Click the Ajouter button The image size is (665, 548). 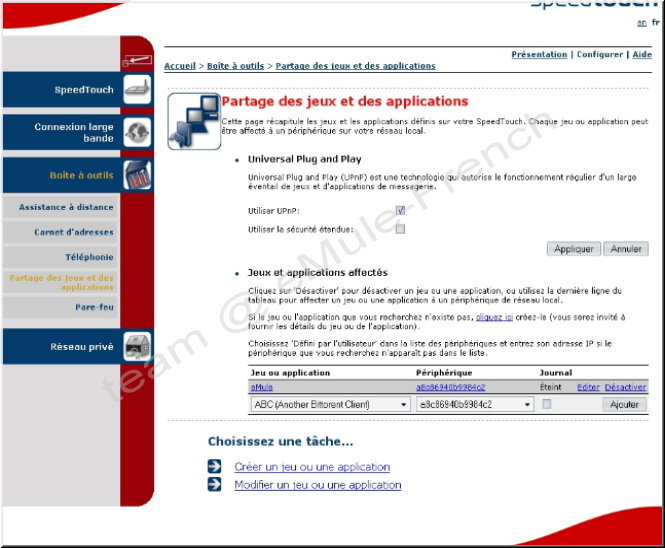pos(624,404)
